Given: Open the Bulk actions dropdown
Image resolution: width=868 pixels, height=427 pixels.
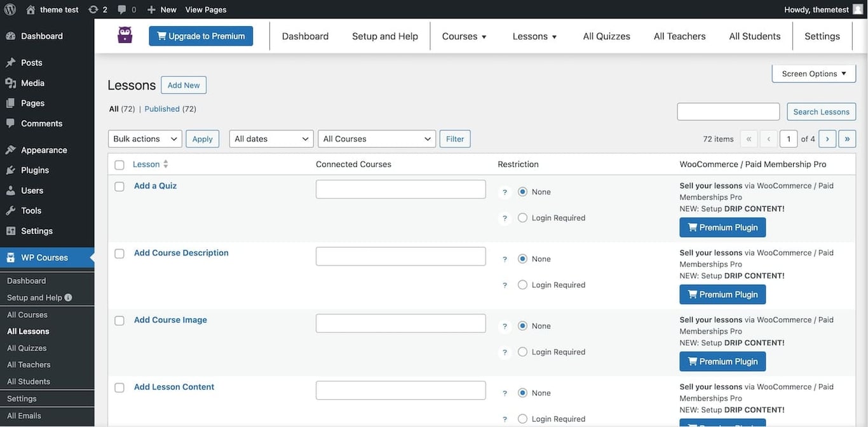Looking at the screenshot, I should [x=144, y=139].
